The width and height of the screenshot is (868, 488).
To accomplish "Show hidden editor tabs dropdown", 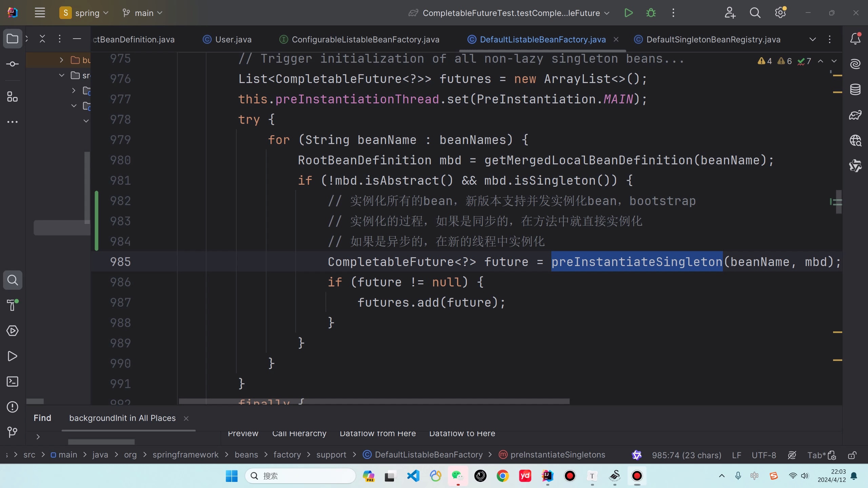I will (813, 39).
